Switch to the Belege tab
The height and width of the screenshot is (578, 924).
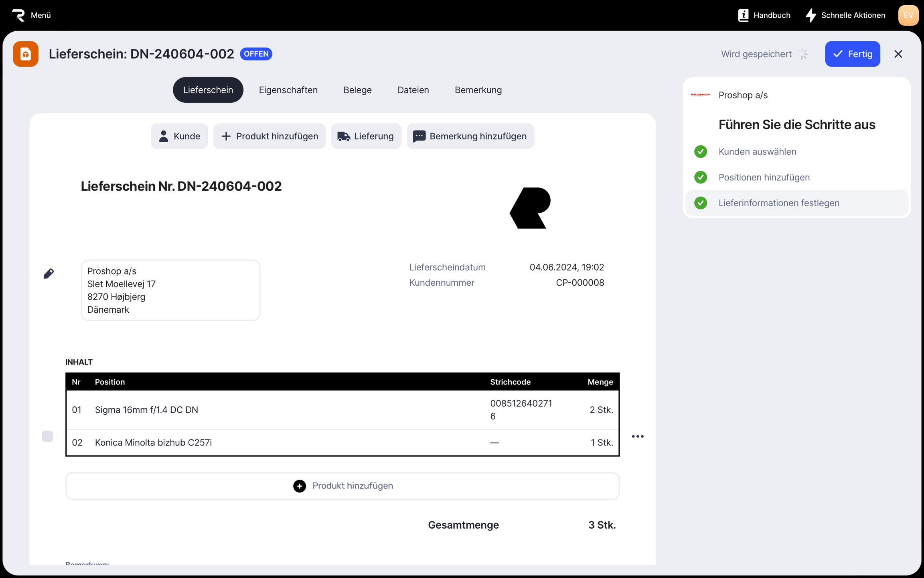pyautogui.click(x=357, y=90)
